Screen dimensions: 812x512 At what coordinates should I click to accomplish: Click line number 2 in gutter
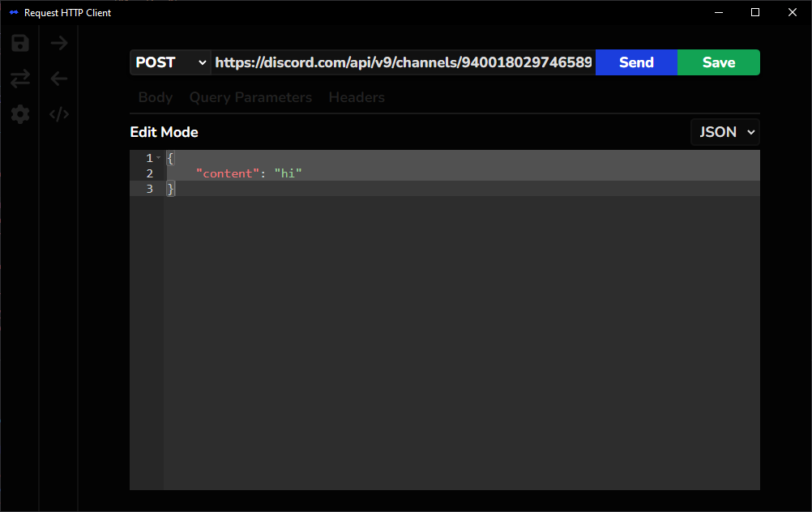(150, 173)
